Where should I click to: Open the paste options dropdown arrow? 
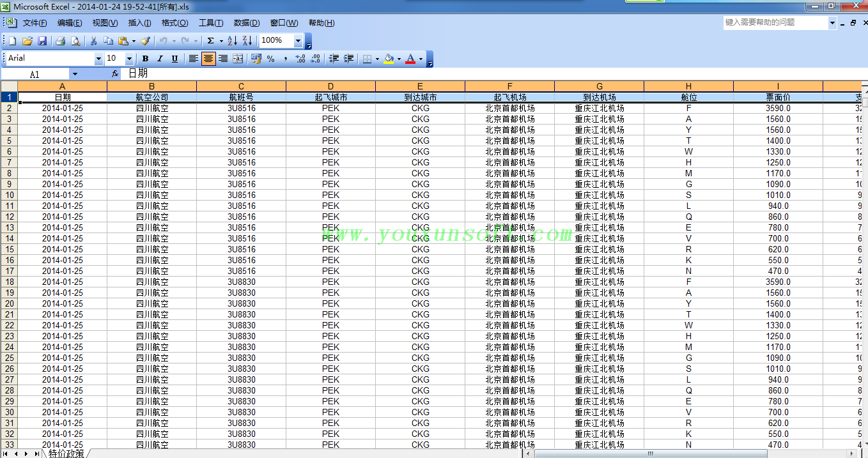coord(134,41)
